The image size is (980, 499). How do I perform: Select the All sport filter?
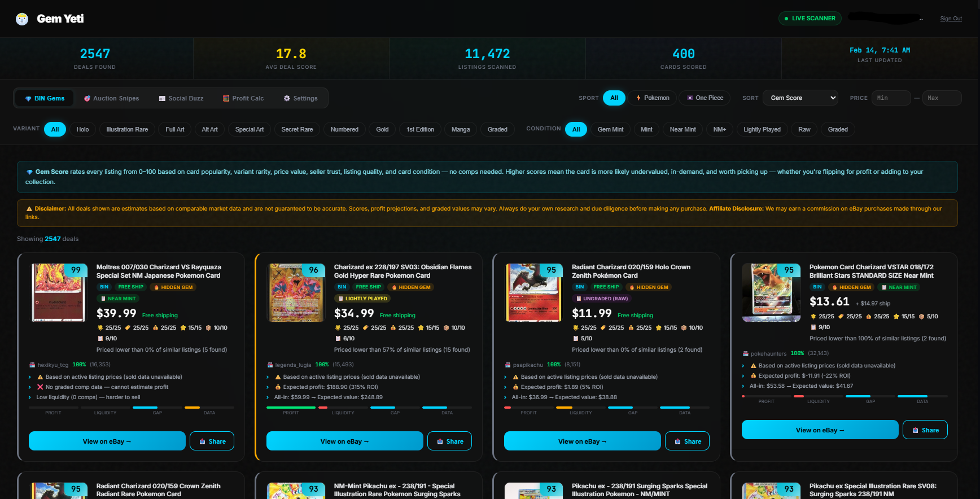614,98
